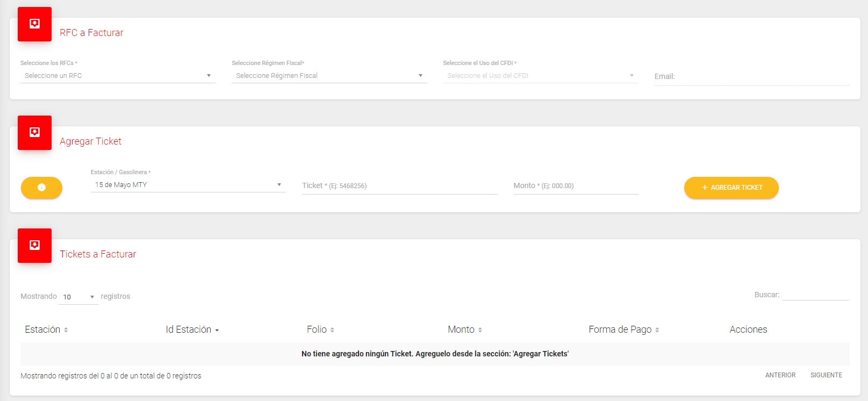Change the records-per-page dropdown showing 10

[78, 297]
